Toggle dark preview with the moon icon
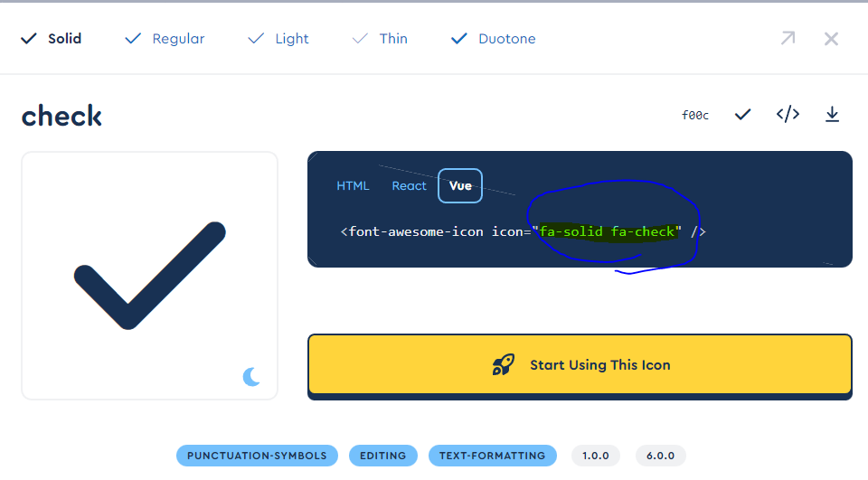The image size is (868, 480). [x=251, y=376]
